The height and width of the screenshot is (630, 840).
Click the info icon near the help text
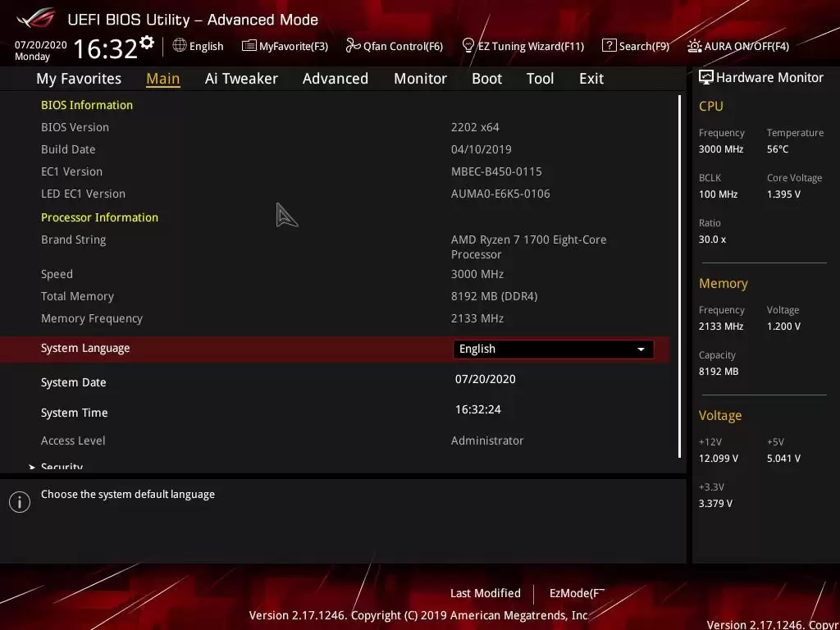[x=20, y=501]
